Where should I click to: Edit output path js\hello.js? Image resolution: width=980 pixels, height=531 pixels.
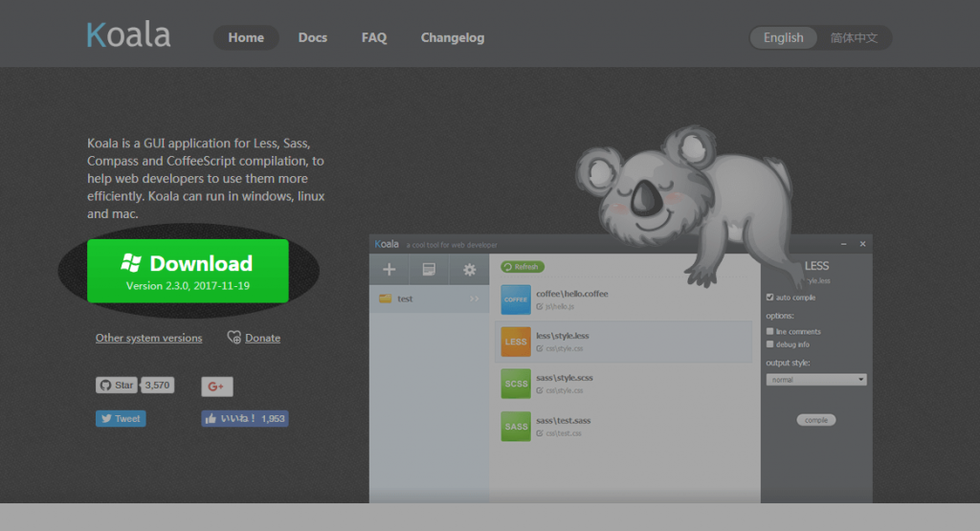pyautogui.click(x=555, y=307)
